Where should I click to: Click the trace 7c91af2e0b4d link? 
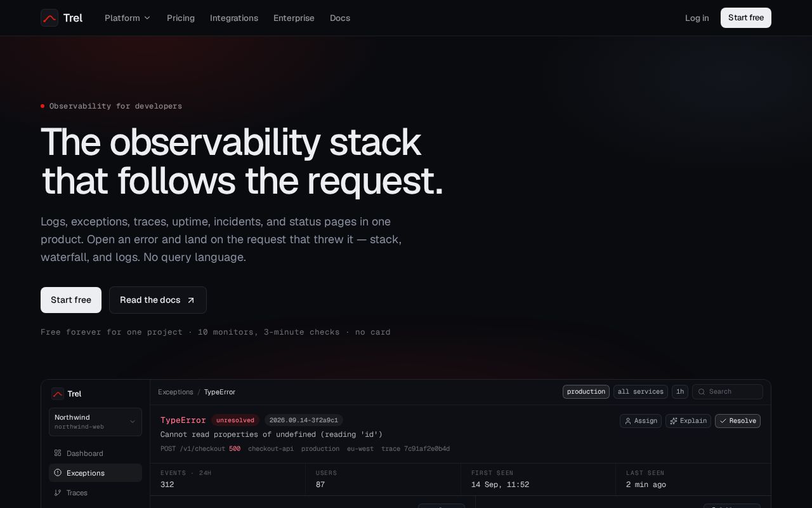click(x=416, y=449)
